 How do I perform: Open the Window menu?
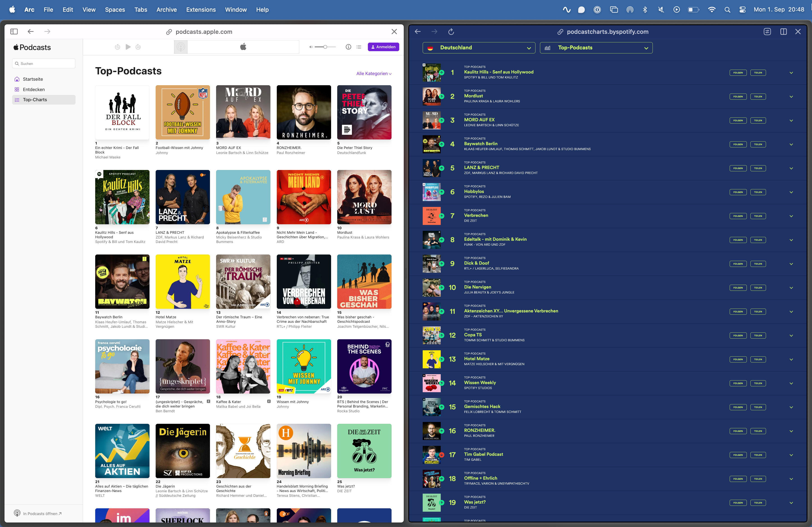point(236,9)
